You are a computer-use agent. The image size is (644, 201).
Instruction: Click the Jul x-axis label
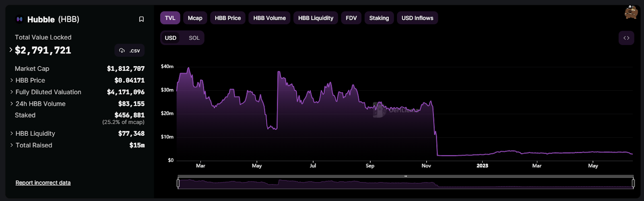click(313, 166)
